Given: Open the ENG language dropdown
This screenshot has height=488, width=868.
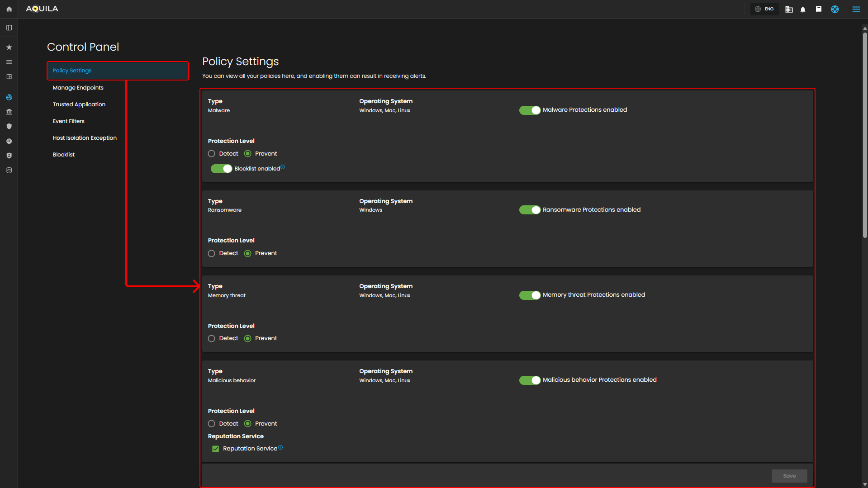Looking at the screenshot, I should point(764,9).
